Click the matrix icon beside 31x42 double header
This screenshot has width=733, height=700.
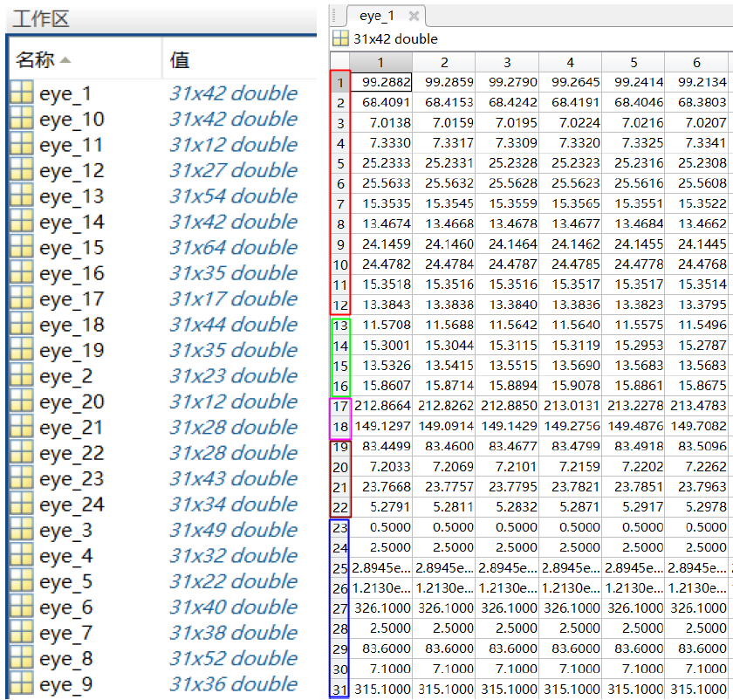click(340, 38)
